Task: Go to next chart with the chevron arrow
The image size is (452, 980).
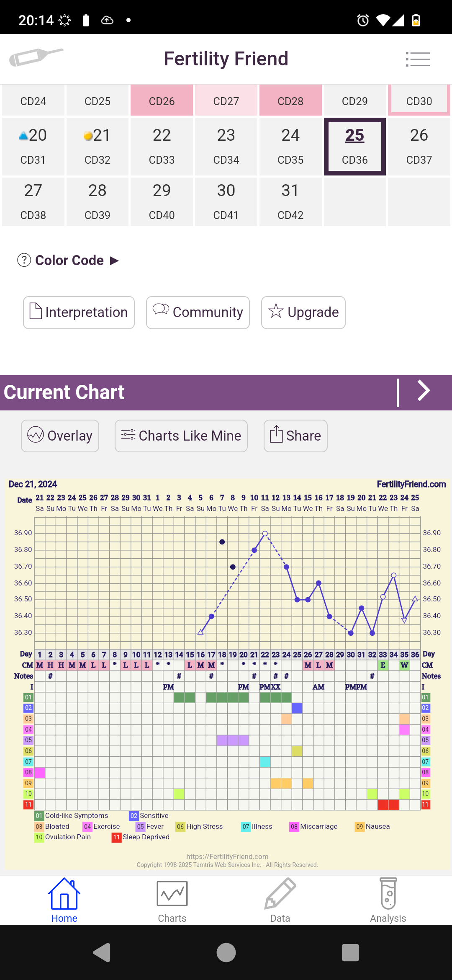Action: 424,392
